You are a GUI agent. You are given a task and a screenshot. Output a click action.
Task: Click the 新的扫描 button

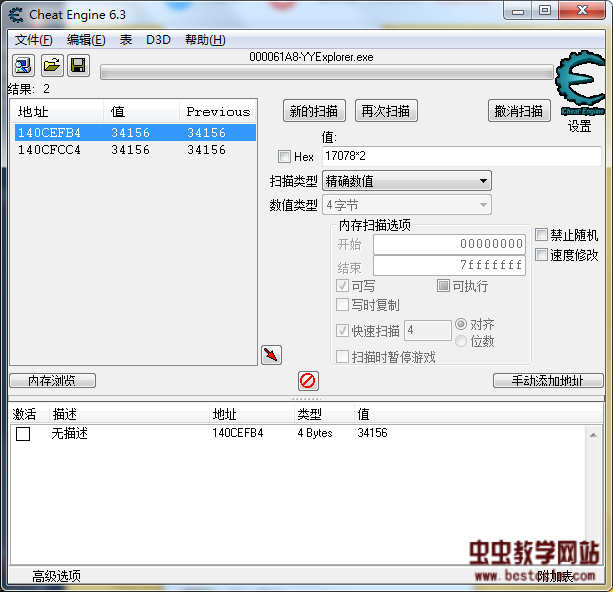313,111
